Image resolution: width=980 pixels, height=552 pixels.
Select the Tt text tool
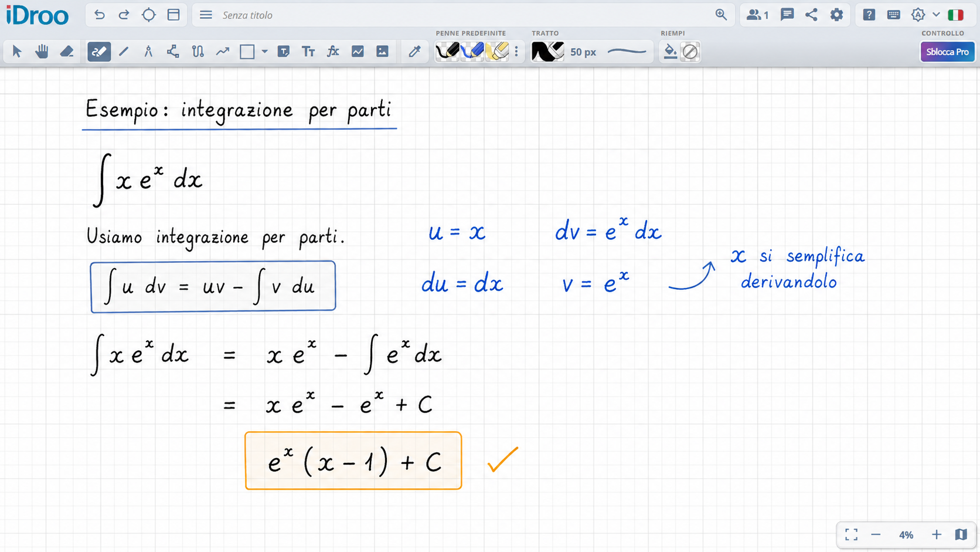point(308,52)
